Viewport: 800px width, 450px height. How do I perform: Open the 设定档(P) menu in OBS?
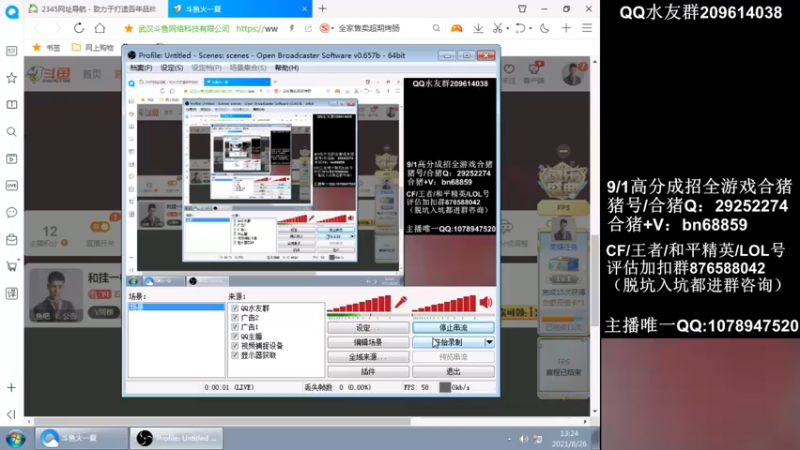[x=206, y=67]
